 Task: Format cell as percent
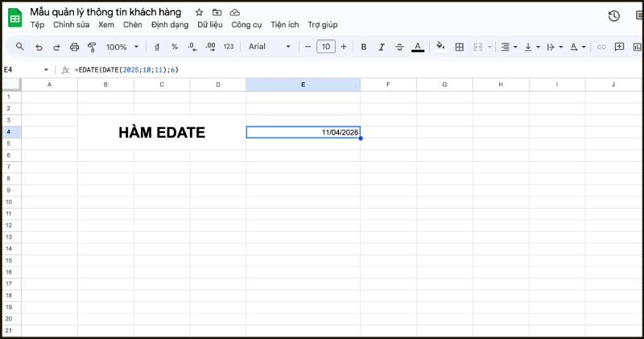[x=175, y=47]
